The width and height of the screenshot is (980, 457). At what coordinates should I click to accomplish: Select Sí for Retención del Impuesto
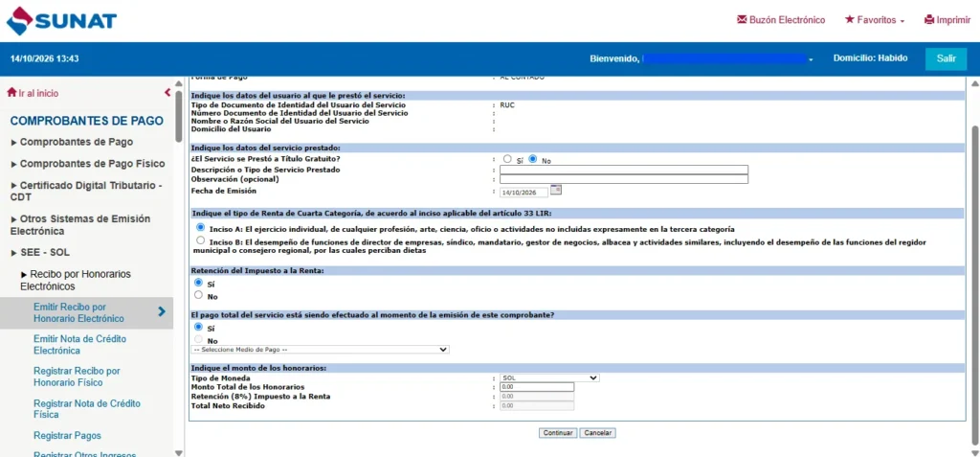199,283
